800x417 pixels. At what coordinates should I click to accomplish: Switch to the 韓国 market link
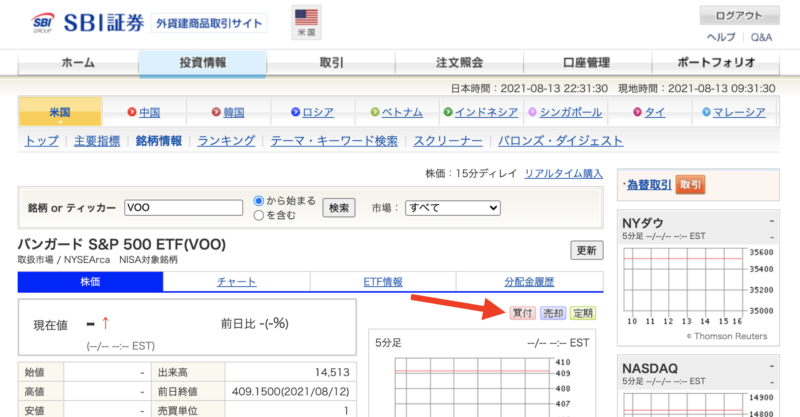click(x=234, y=112)
